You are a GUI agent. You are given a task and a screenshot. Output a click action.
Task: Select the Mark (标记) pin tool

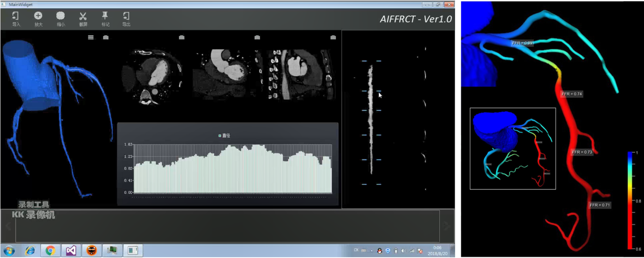point(105,19)
